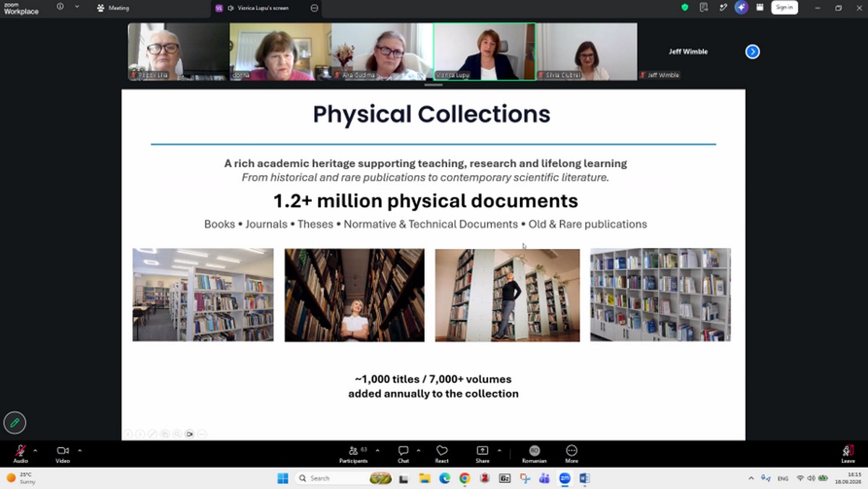
Task: Open the More options menu
Action: tap(572, 454)
